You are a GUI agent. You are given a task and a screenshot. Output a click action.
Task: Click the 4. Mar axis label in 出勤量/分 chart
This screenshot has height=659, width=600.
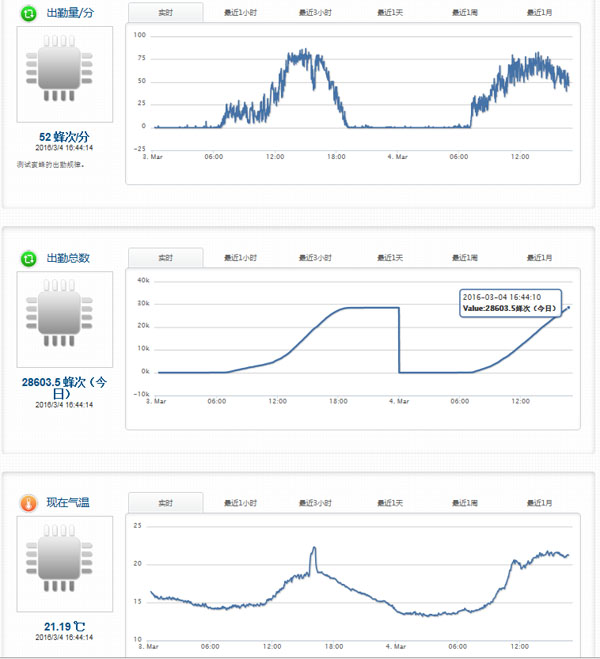[x=397, y=157]
